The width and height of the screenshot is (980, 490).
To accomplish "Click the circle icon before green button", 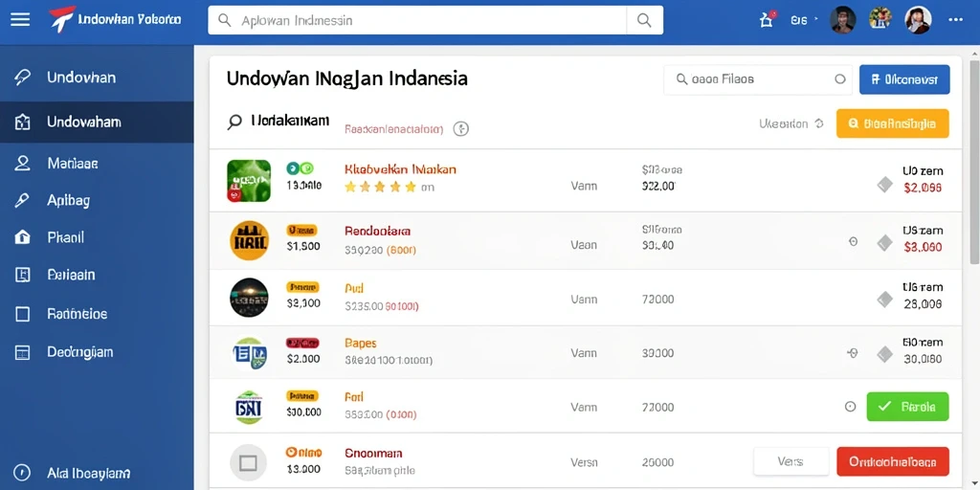I will 850,406.
